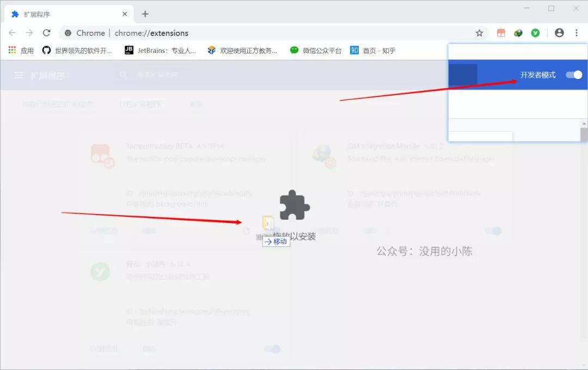Bookmark this page with the star icon
The width and height of the screenshot is (588, 370).
tap(479, 33)
